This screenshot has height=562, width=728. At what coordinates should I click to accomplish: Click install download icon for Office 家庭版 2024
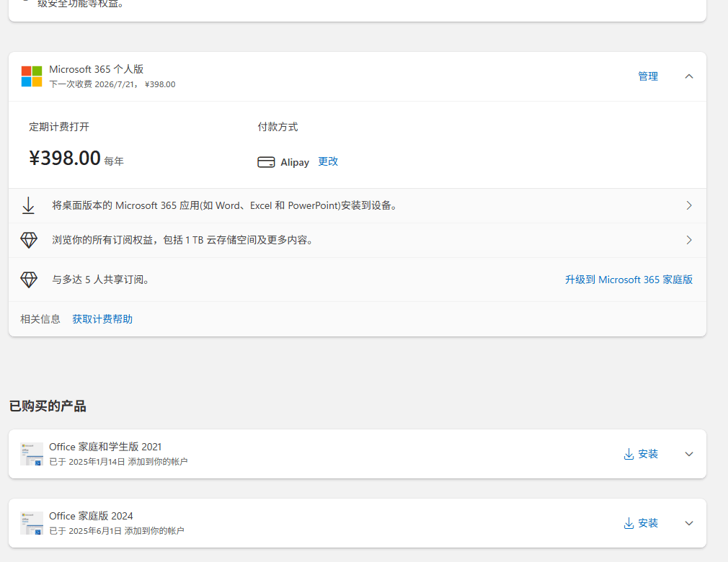[x=629, y=523]
